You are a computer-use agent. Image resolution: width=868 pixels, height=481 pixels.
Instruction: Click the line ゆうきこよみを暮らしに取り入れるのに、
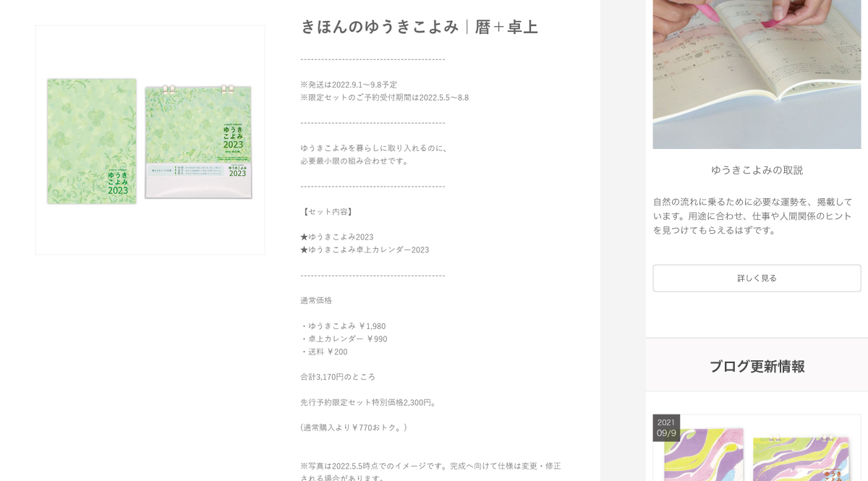[x=375, y=148]
